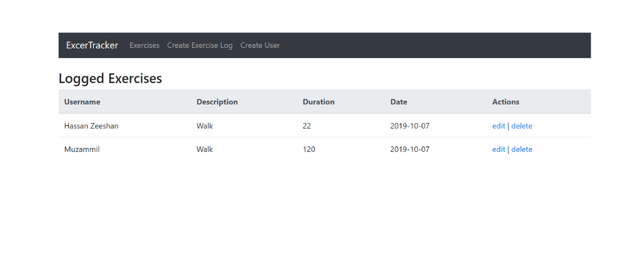Edit Muzammil's exercise entry
The height and width of the screenshot is (260, 644).
coord(499,149)
